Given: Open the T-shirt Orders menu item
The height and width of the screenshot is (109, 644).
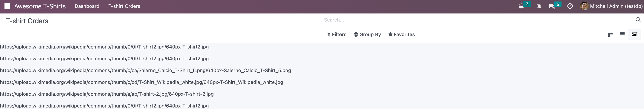Looking at the screenshot, I should (124, 6).
